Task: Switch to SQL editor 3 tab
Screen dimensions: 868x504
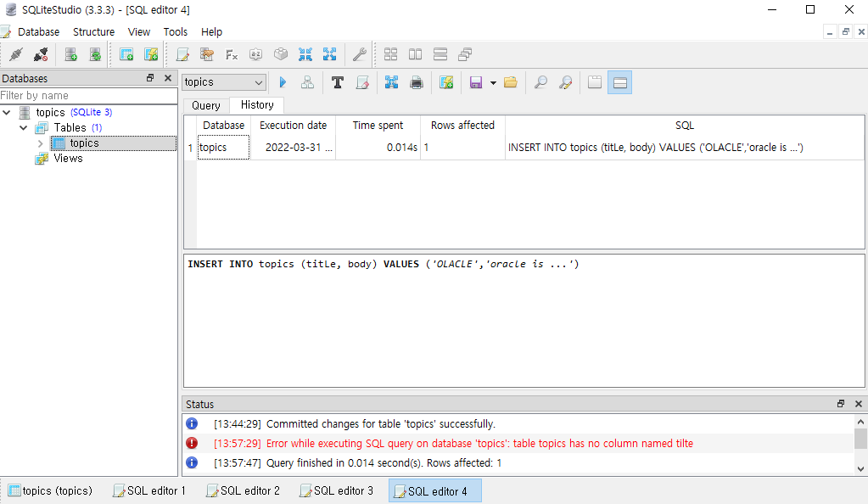Action: [337, 490]
